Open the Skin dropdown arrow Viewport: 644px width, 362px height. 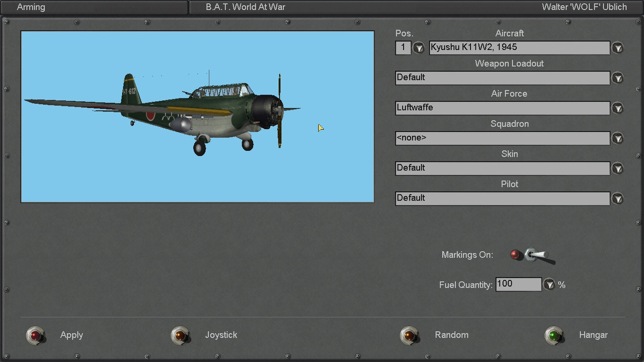point(617,169)
